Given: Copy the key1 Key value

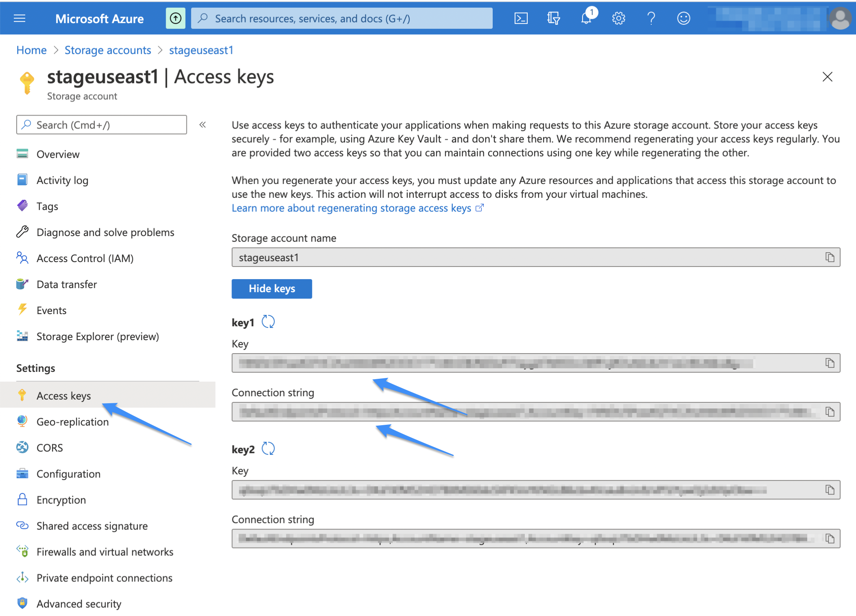Looking at the screenshot, I should (830, 363).
